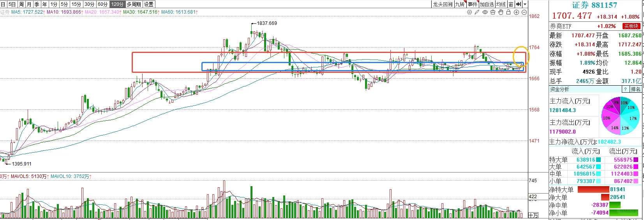Click 券商ETF label
Viewport: 644px width, 220px height.
point(561,26)
